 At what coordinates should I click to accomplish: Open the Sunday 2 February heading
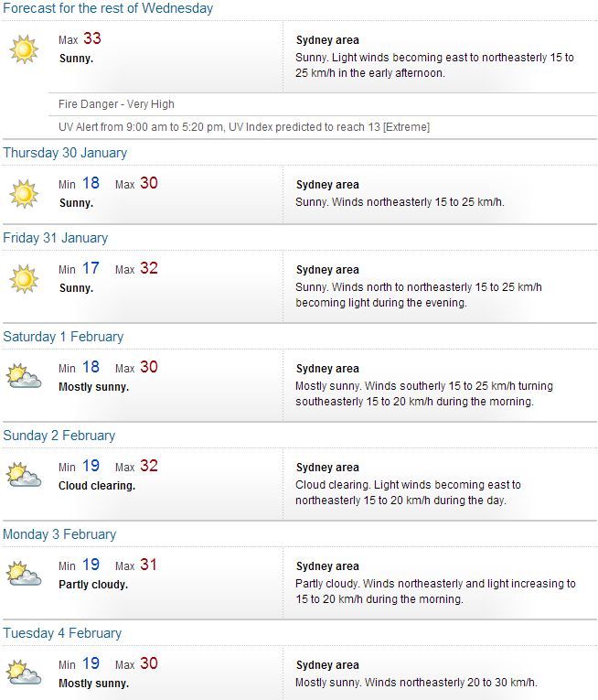click(x=59, y=436)
